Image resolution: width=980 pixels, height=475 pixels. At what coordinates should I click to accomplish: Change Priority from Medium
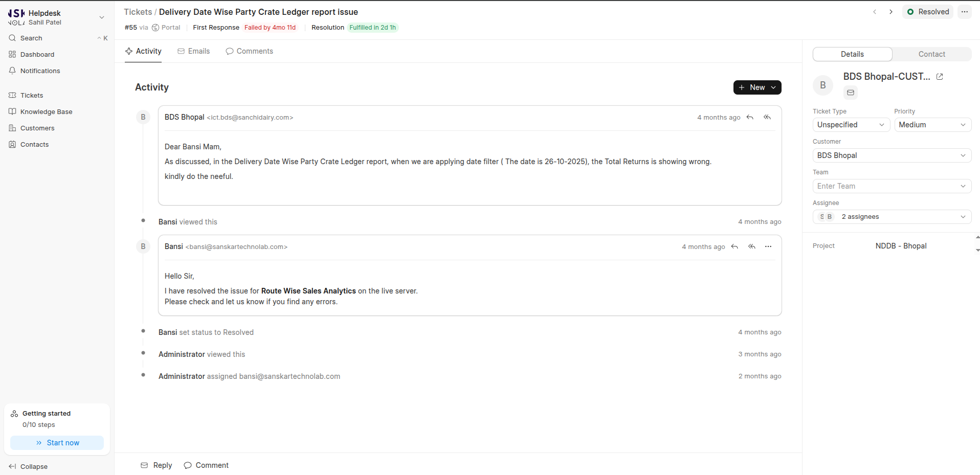click(x=932, y=125)
